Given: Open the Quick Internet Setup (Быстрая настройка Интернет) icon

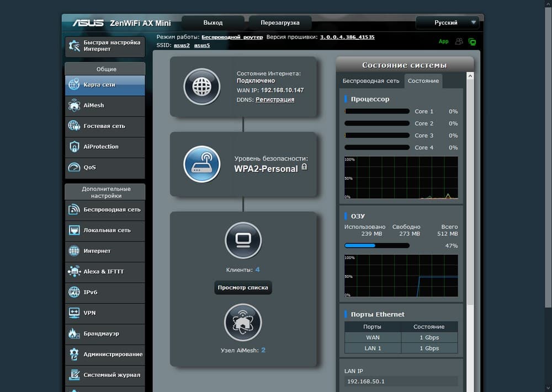Looking at the screenshot, I should [x=75, y=46].
